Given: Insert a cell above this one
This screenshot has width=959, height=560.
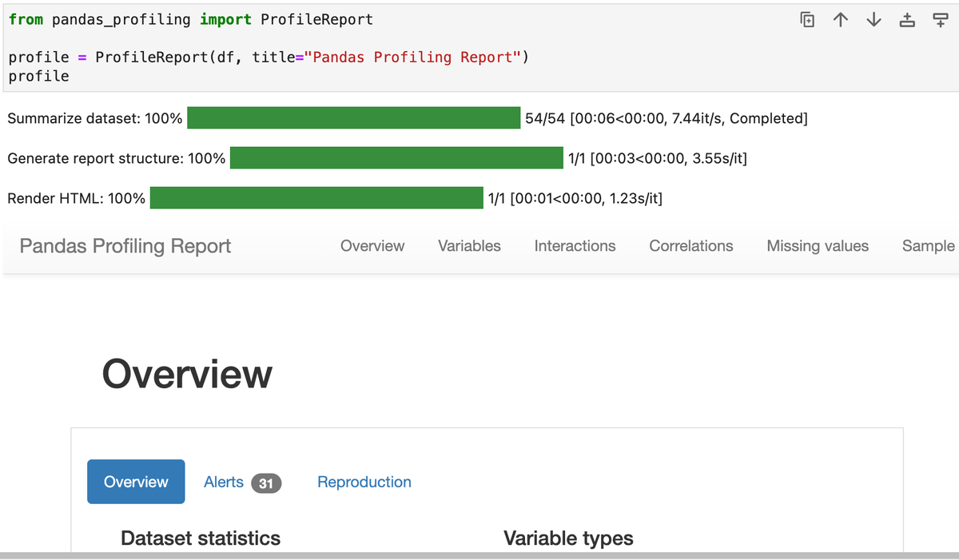Looking at the screenshot, I should [907, 20].
